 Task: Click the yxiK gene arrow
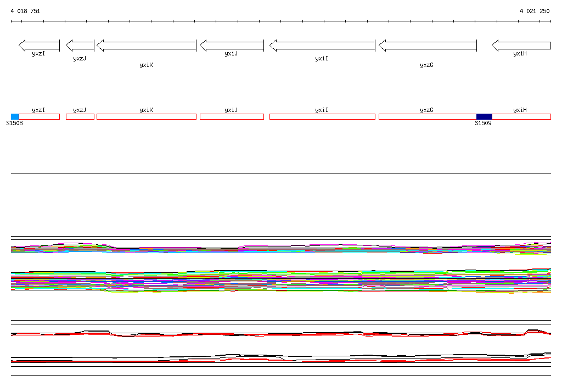(147, 46)
